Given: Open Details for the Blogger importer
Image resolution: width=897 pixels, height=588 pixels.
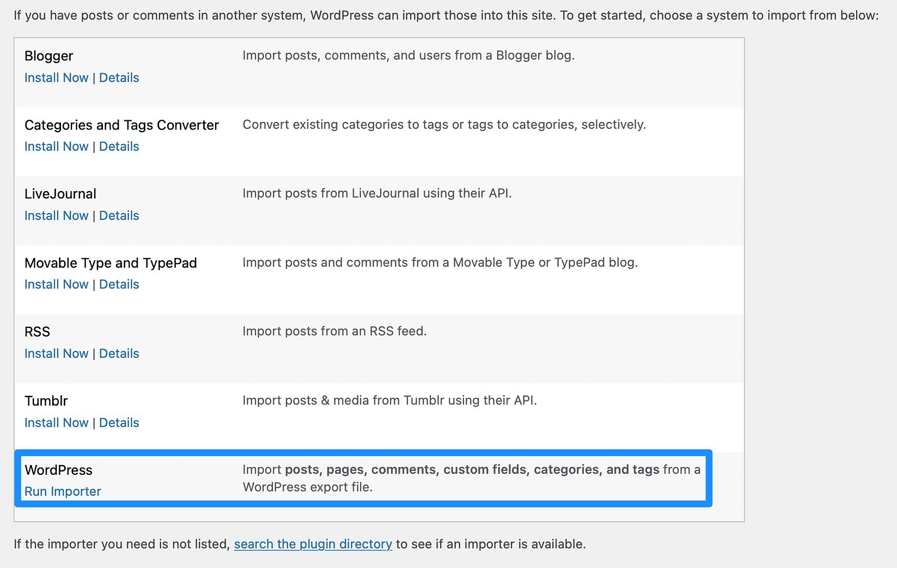Looking at the screenshot, I should [119, 78].
